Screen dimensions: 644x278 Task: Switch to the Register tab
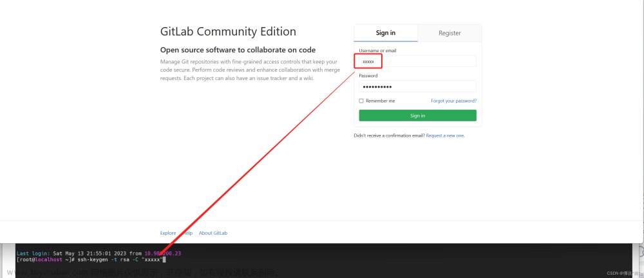(450, 33)
